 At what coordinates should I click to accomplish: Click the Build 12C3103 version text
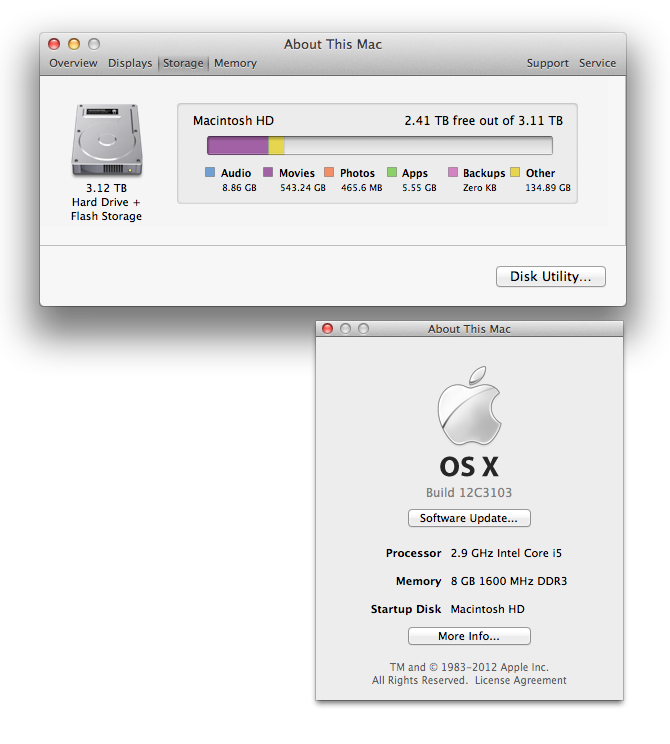[x=469, y=493]
